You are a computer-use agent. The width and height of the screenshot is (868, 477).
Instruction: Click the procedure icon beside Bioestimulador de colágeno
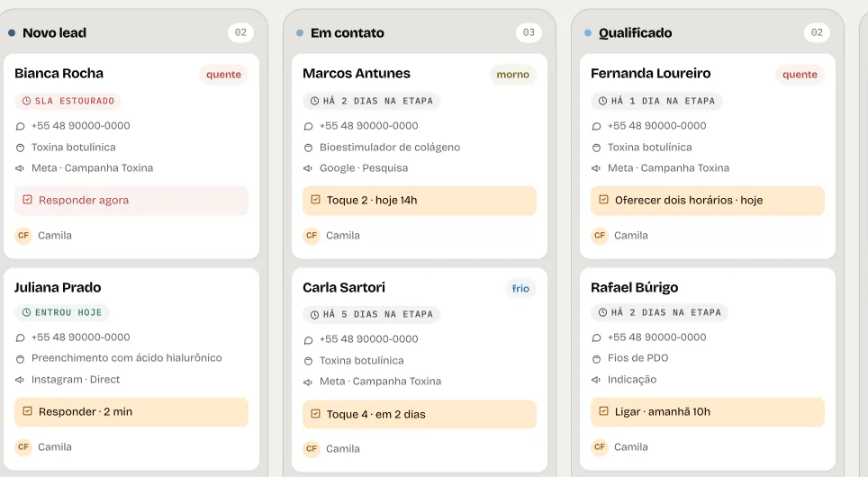click(x=308, y=148)
